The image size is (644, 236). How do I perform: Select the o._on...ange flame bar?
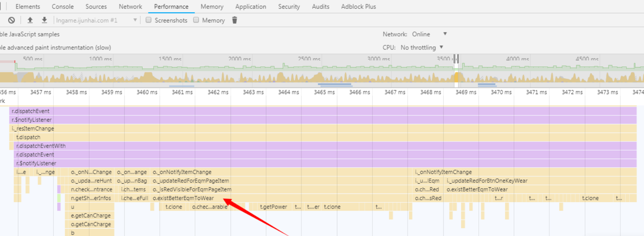[132, 172]
